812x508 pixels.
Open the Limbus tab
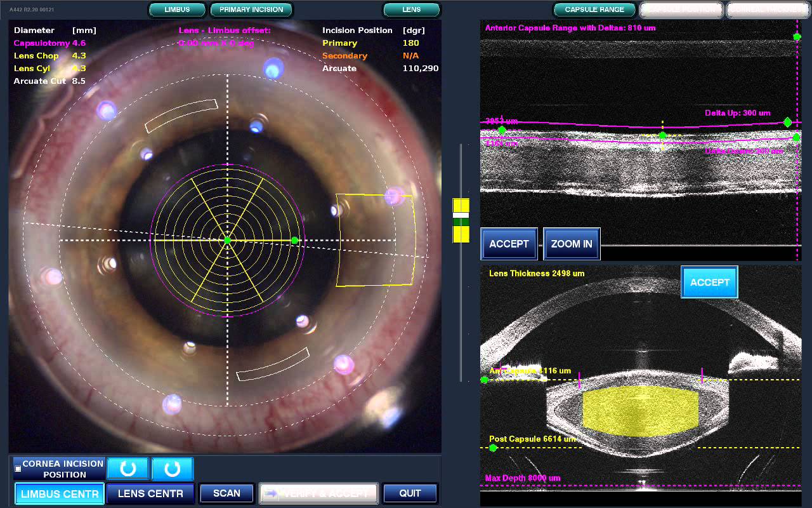coord(177,10)
